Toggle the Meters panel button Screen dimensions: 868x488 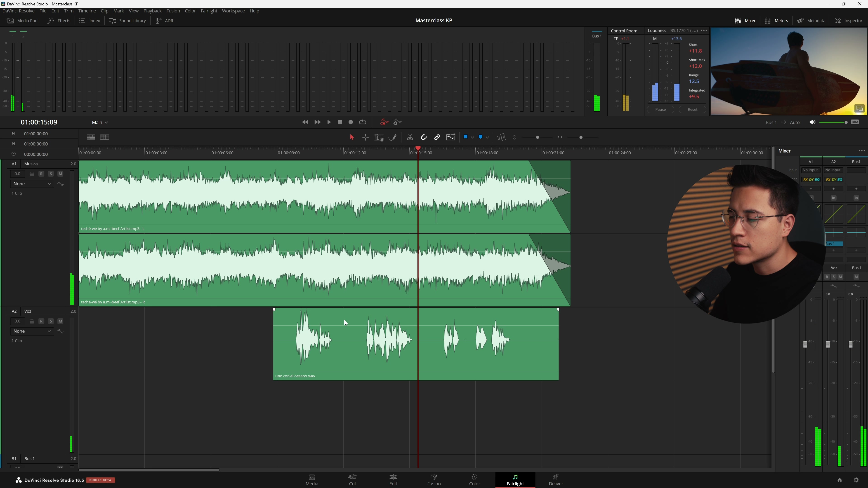pos(776,21)
